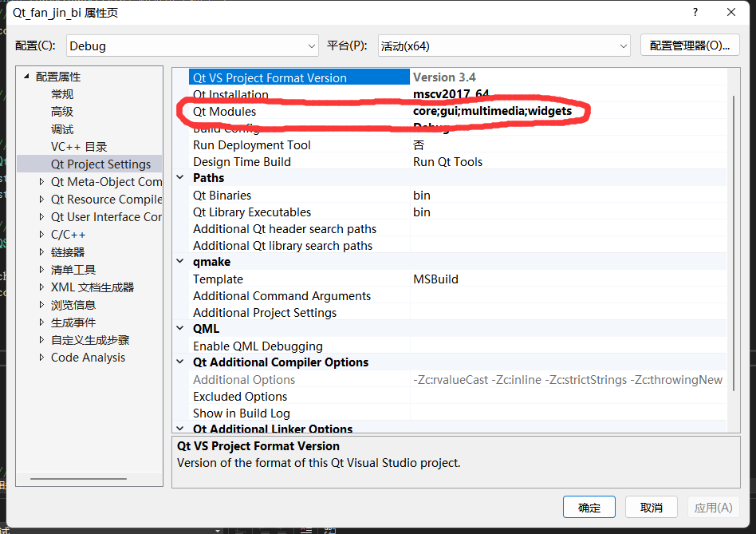Viewport: 756px width, 534px height.
Task: Collapse the QML property group
Action: click(180, 329)
